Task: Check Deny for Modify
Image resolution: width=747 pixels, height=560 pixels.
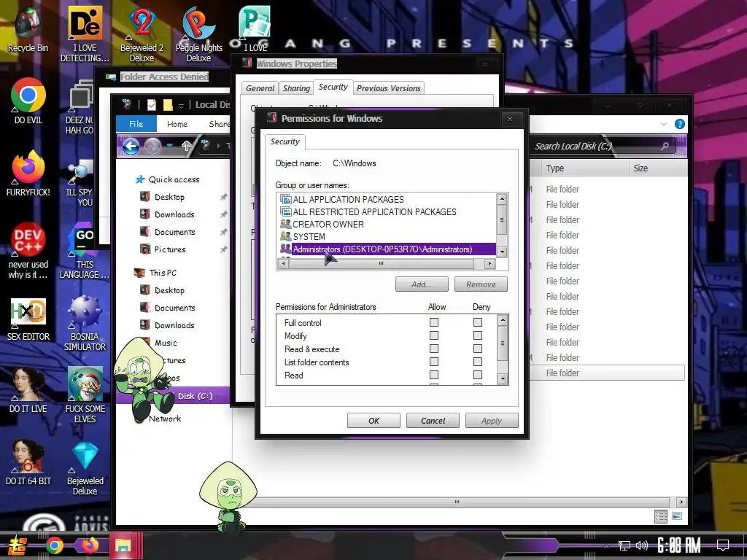Action: (478, 335)
